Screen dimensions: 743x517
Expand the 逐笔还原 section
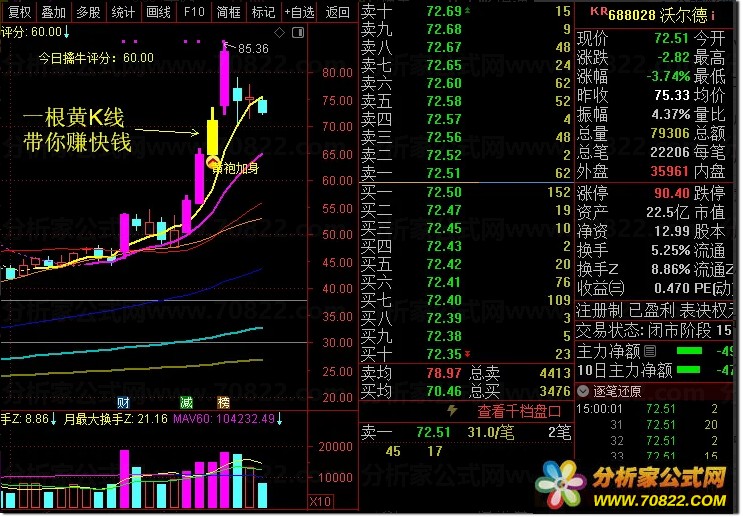coord(583,391)
